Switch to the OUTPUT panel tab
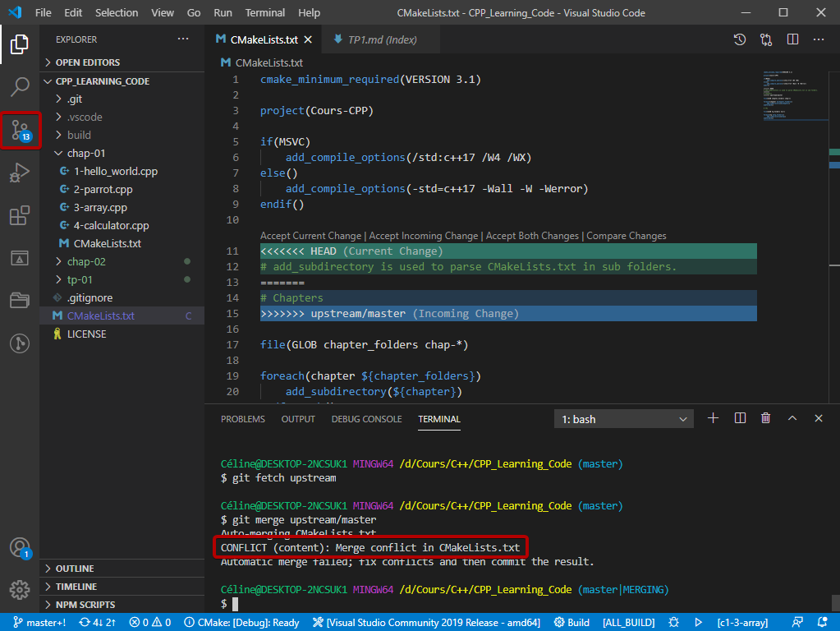 click(x=298, y=419)
